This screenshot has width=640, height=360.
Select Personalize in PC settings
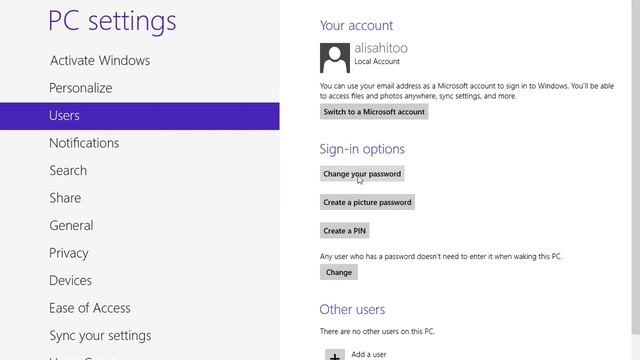pyautogui.click(x=80, y=88)
